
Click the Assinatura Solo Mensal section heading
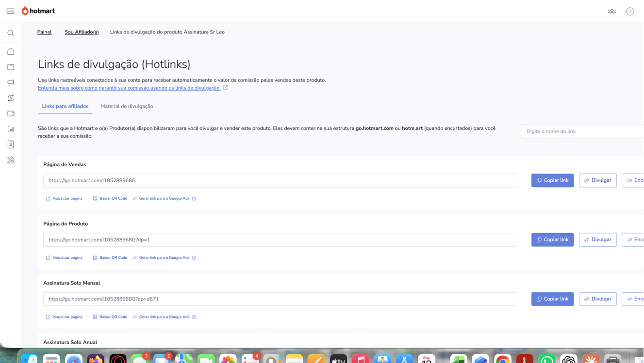[x=72, y=283]
